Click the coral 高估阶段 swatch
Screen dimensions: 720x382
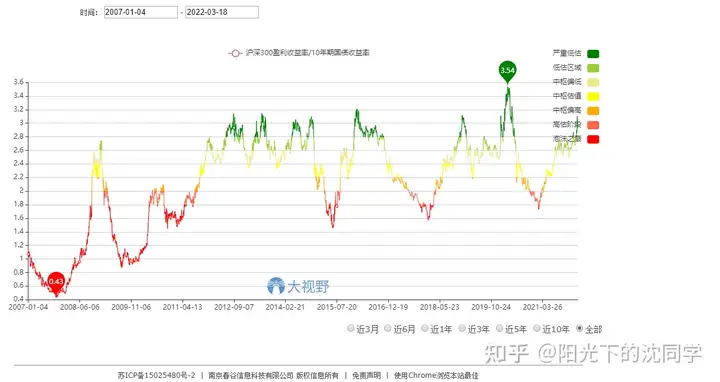click(x=593, y=125)
